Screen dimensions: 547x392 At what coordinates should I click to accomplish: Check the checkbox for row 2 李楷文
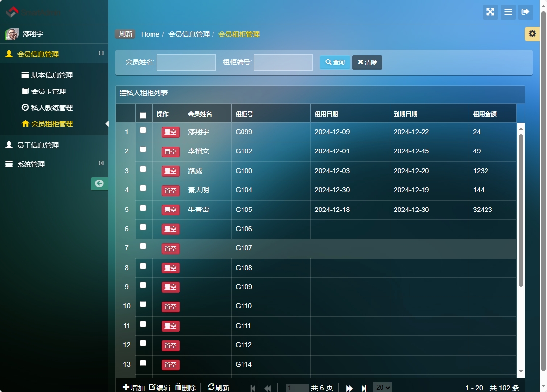coord(143,149)
